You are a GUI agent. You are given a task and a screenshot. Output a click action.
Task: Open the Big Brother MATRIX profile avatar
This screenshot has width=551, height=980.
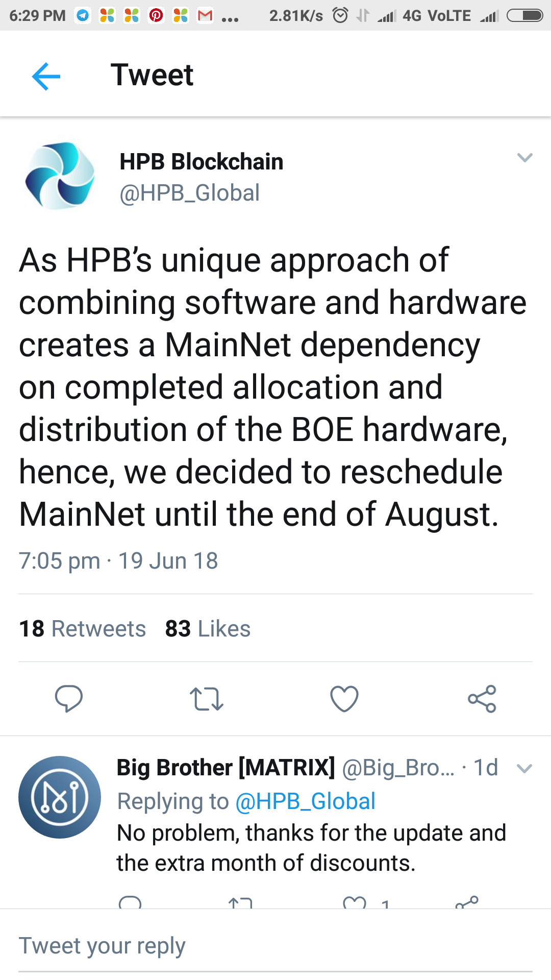(x=60, y=797)
